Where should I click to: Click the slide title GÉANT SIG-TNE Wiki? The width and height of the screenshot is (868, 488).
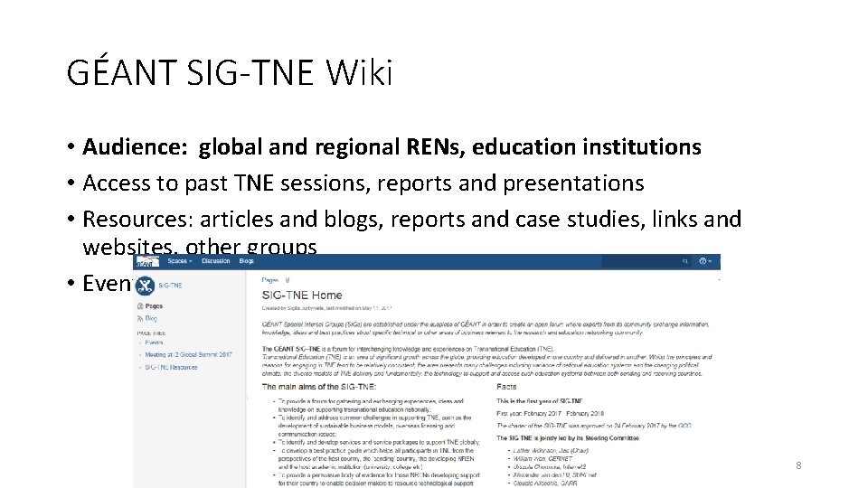[x=229, y=72]
